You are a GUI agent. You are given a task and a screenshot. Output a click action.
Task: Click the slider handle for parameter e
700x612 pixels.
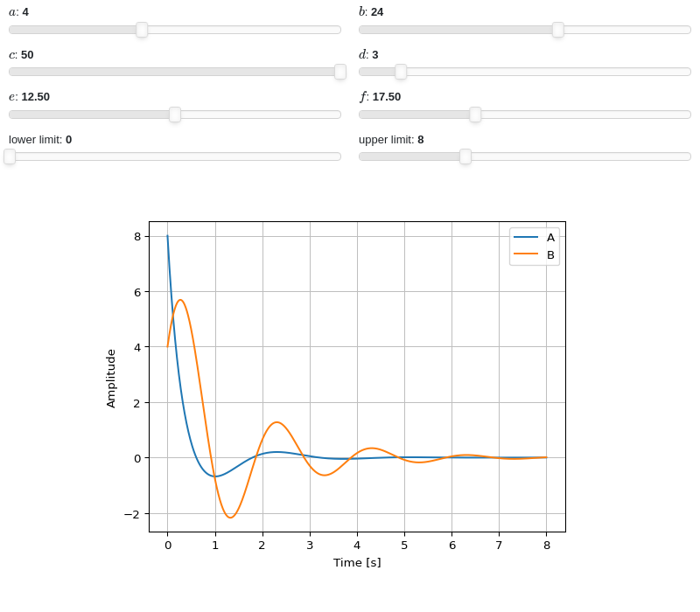pyautogui.click(x=175, y=115)
